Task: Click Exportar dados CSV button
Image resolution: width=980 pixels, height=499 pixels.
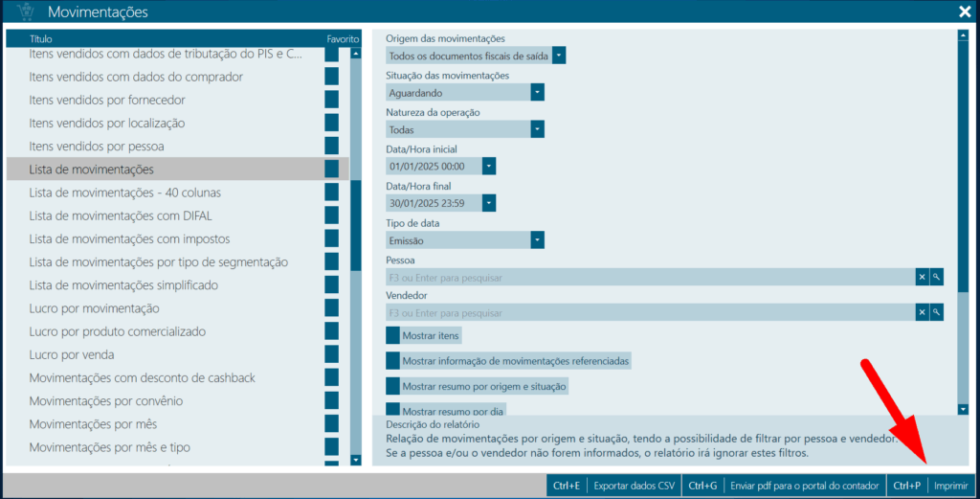Action: click(x=634, y=486)
